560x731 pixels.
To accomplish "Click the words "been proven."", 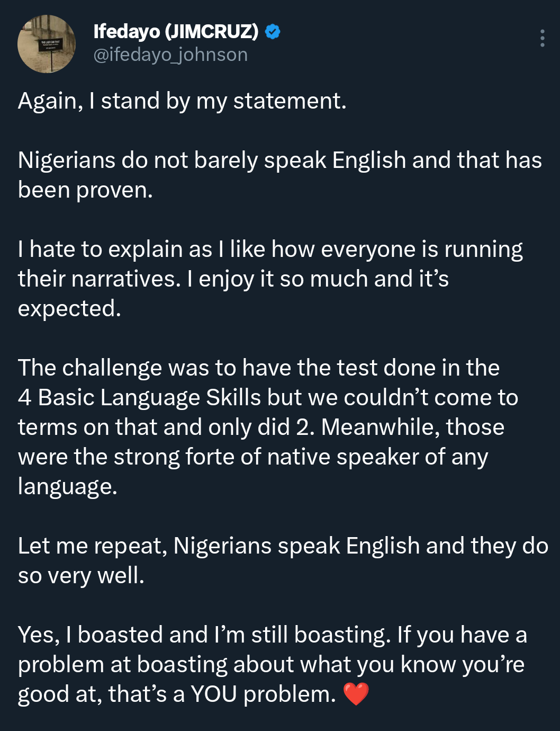I will coord(85,190).
